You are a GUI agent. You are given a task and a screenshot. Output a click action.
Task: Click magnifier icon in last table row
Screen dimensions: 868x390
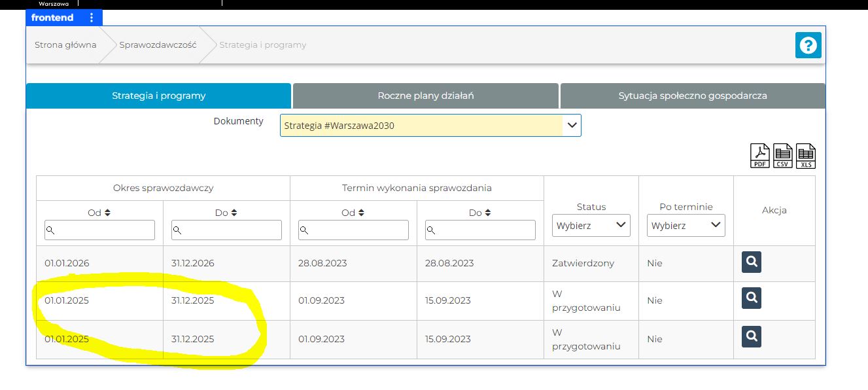coord(751,336)
